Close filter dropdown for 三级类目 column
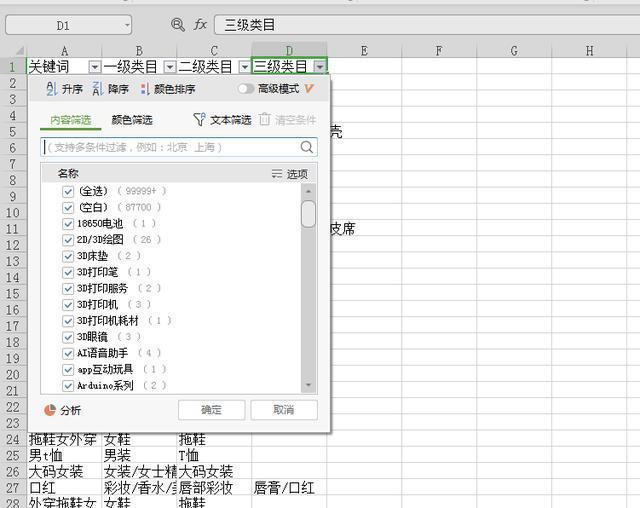 [320, 67]
